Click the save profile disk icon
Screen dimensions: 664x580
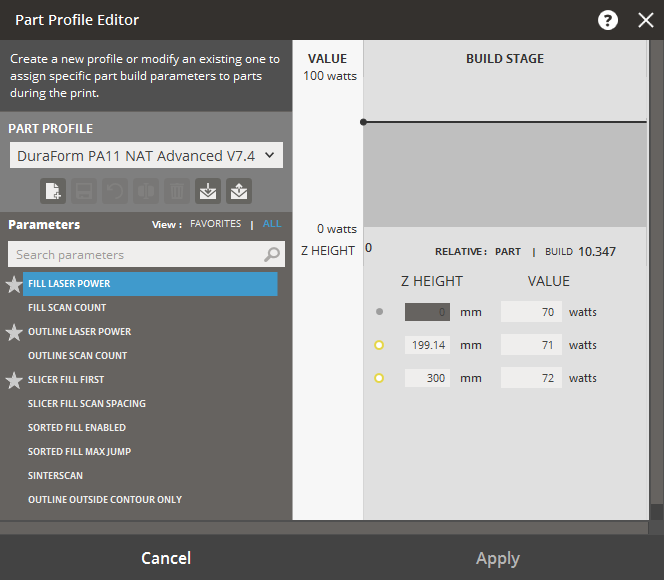tap(84, 190)
